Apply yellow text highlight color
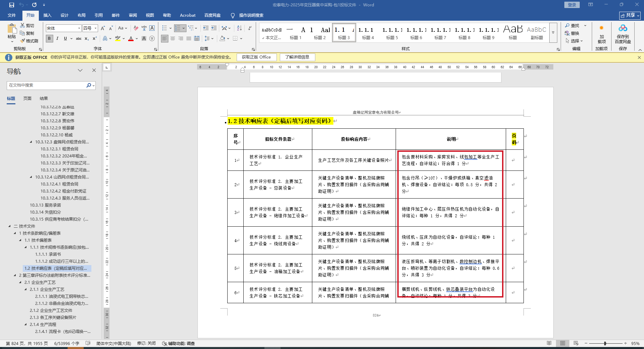This screenshot has height=349, width=644. point(118,38)
